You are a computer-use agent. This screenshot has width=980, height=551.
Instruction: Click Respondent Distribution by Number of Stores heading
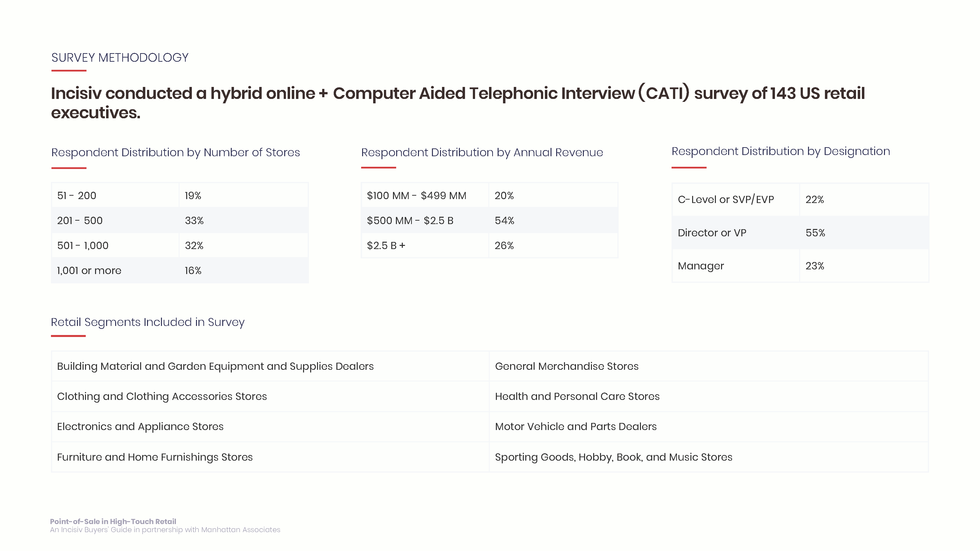pos(176,153)
